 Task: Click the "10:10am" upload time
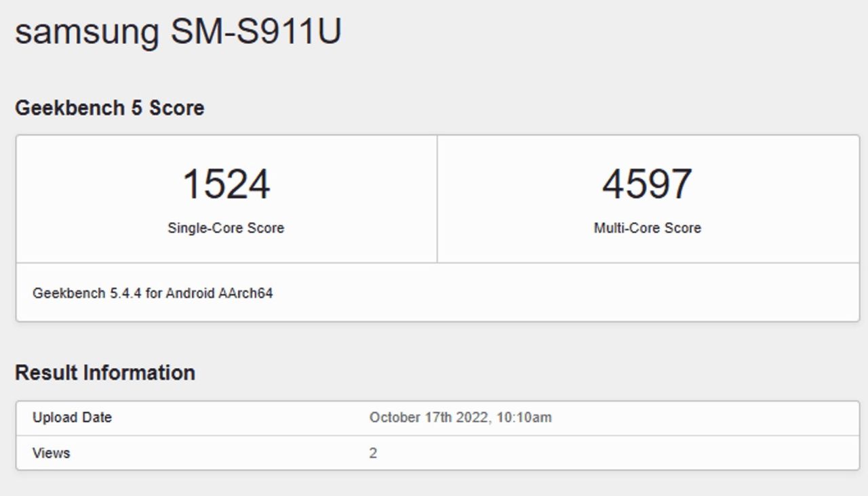(524, 417)
